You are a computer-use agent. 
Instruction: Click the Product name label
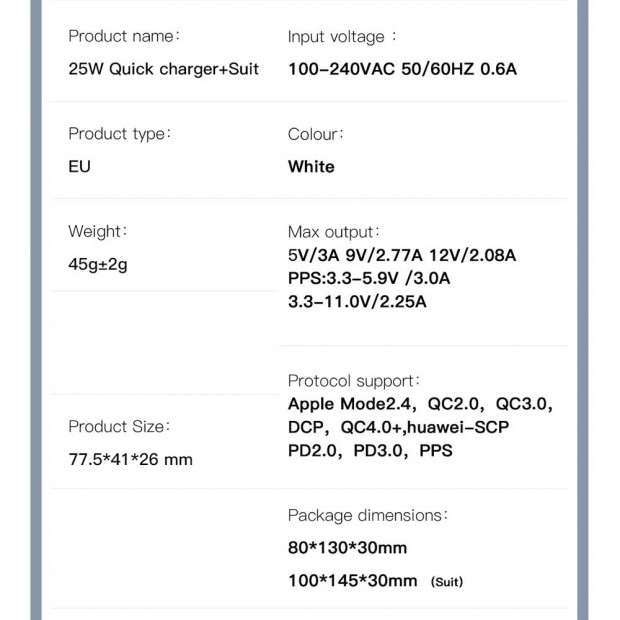pyautogui.click(x=124, y=36)
